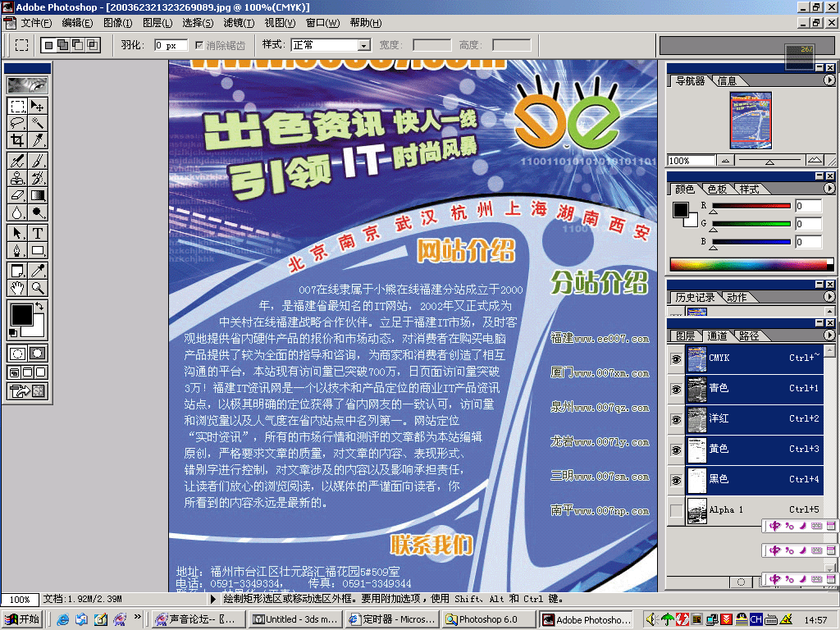Open the Channels palette flyout menu arrow
This screenshot has width=840, height=630.
click(x=829, y=336)
